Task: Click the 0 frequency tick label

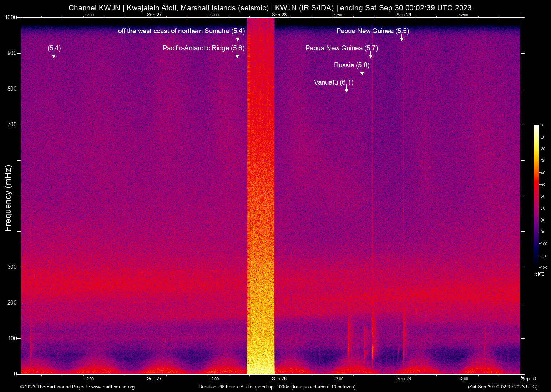Action: point(16,374)
